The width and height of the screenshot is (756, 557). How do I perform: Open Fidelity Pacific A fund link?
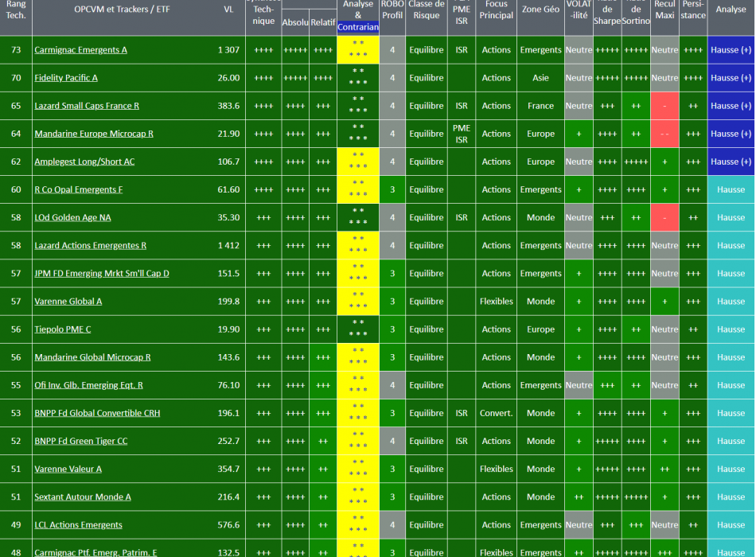click(65, 78)
